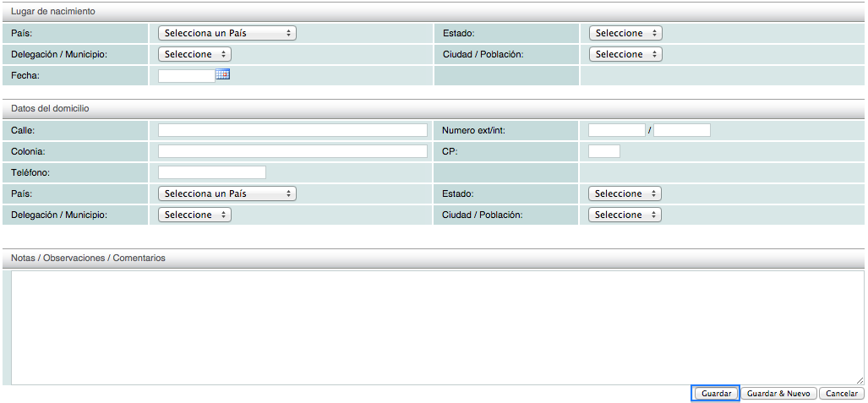Click the Fecha date text field
Screen dimensions: 868x403
pos(187,75)
